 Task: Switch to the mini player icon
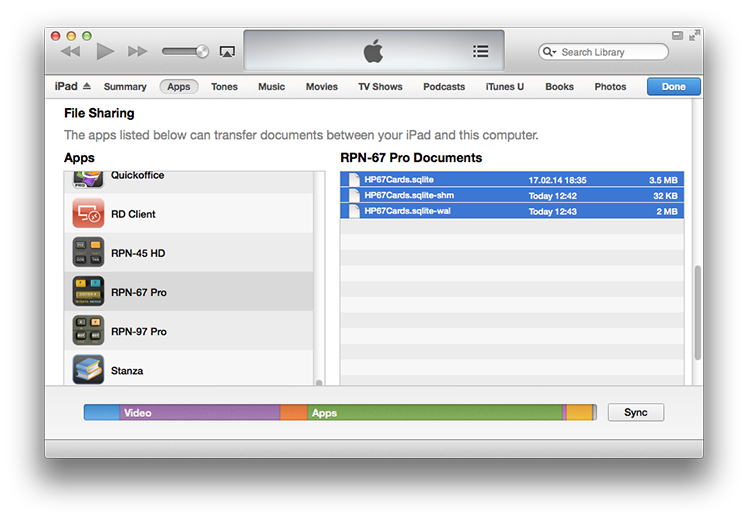(x=677, y=36)
